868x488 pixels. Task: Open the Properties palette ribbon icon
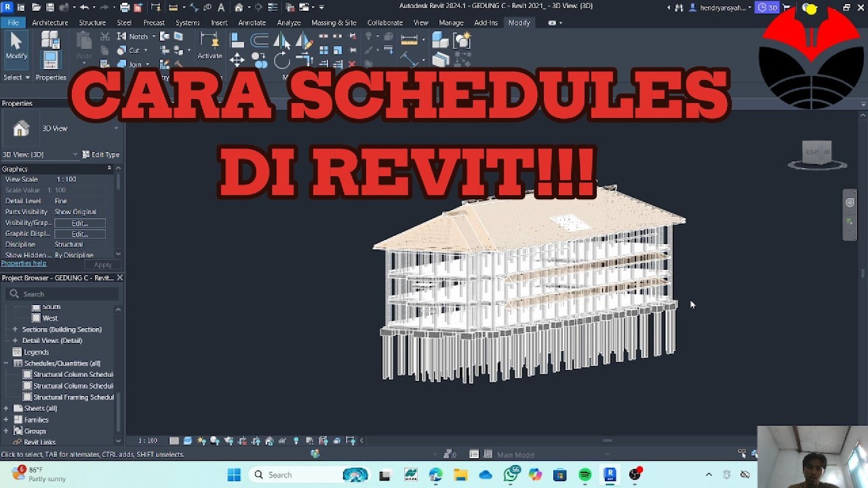click(x=50, y=59)
